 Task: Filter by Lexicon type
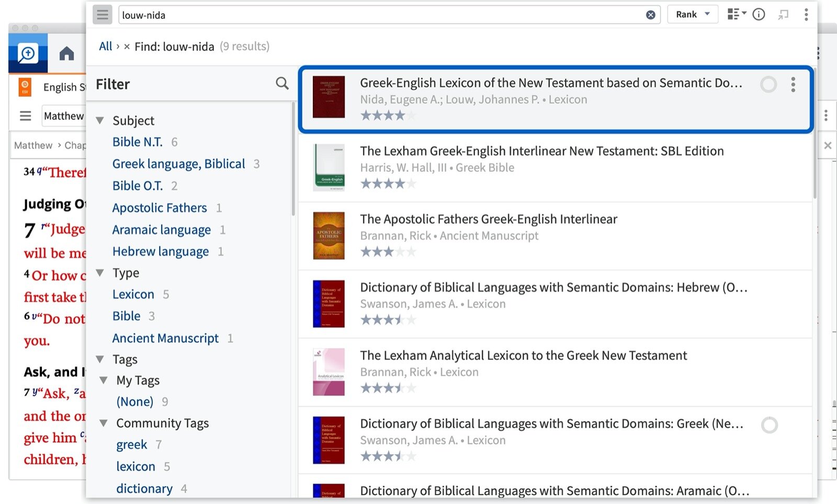pyautogui.click(x=133, y=294)
